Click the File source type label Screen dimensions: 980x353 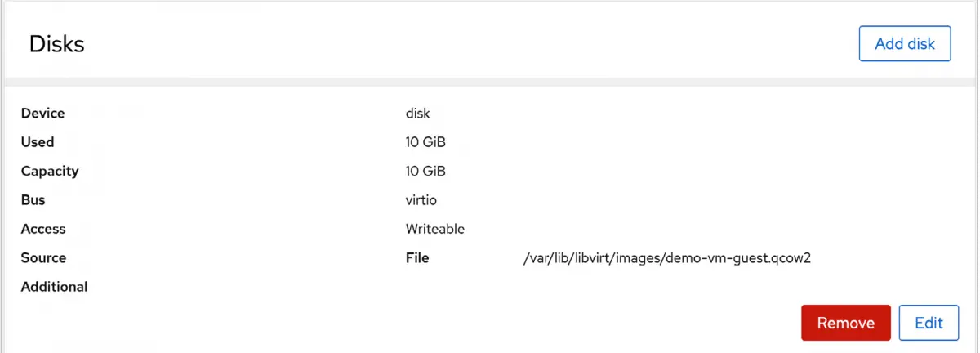click(x=417, y=258)
